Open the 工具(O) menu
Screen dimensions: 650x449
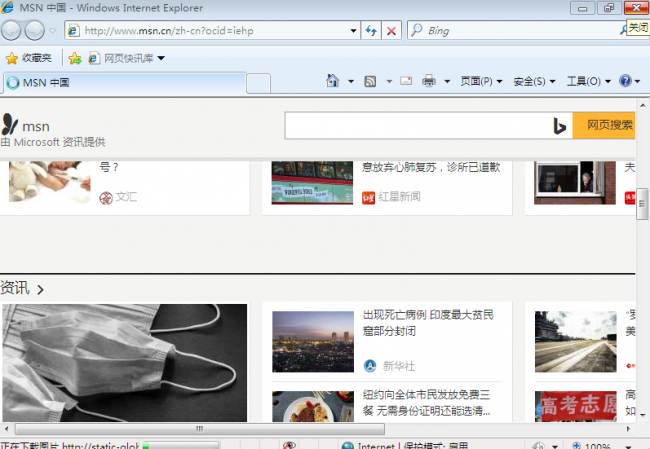click(x=589, y=81)
